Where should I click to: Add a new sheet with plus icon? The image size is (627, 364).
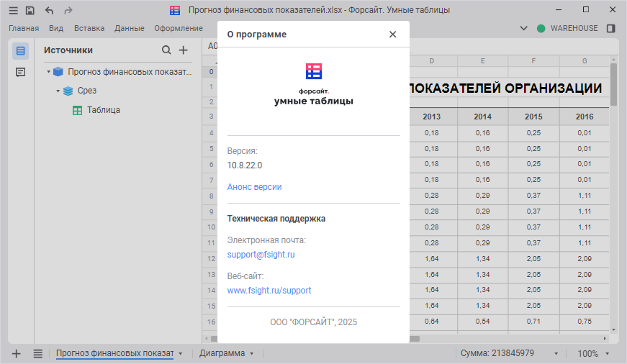click(17, 354)
